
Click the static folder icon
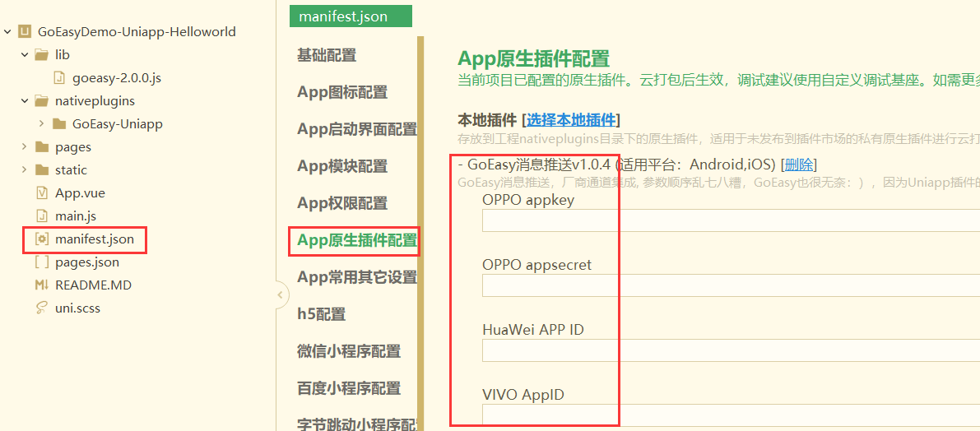coord(42,170)
